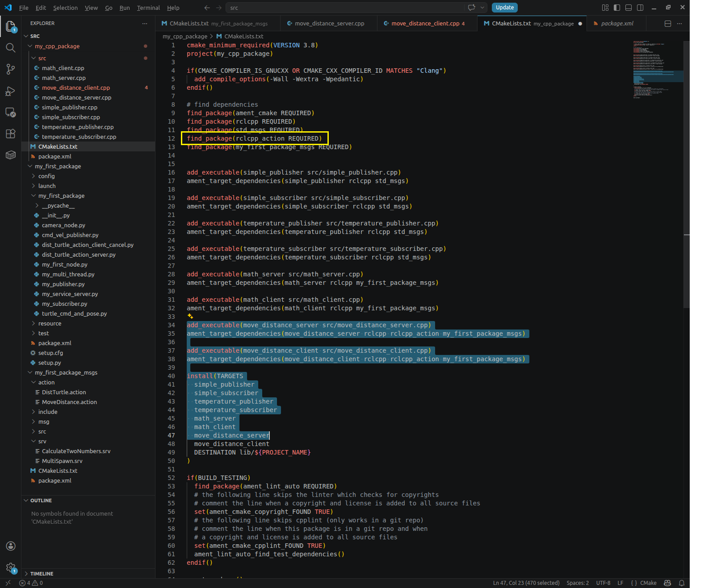
Task: Open Explorer Views and More Actions ellipsis
Action: [x=144, y=23]
